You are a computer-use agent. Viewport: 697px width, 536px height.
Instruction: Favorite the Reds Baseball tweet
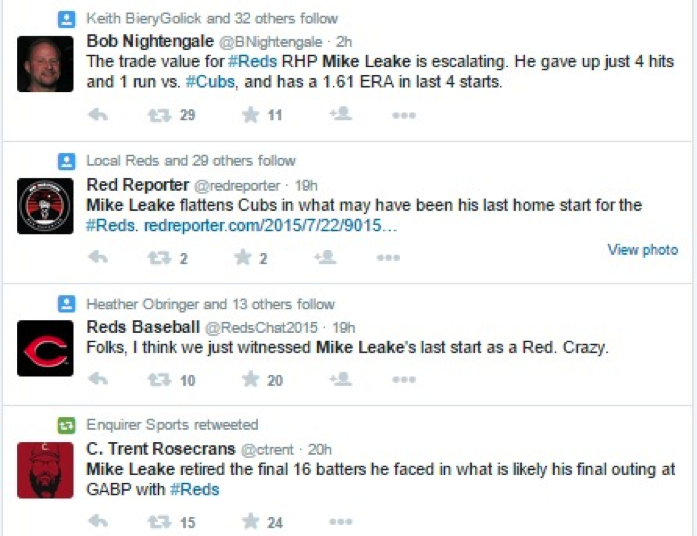click(250, 380)
